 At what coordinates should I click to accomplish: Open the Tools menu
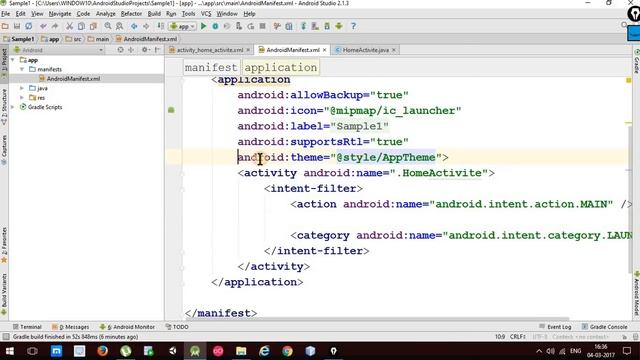(188, 13)
